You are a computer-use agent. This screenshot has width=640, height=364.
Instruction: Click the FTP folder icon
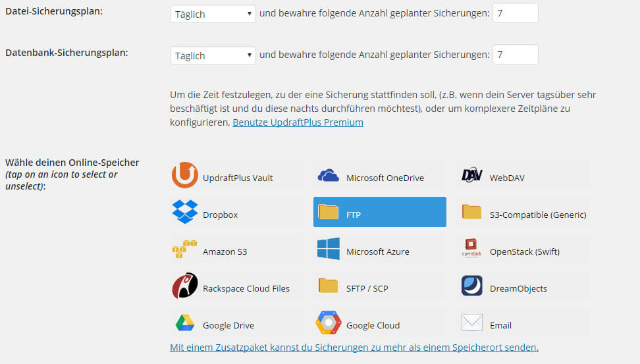coord(328,212)
